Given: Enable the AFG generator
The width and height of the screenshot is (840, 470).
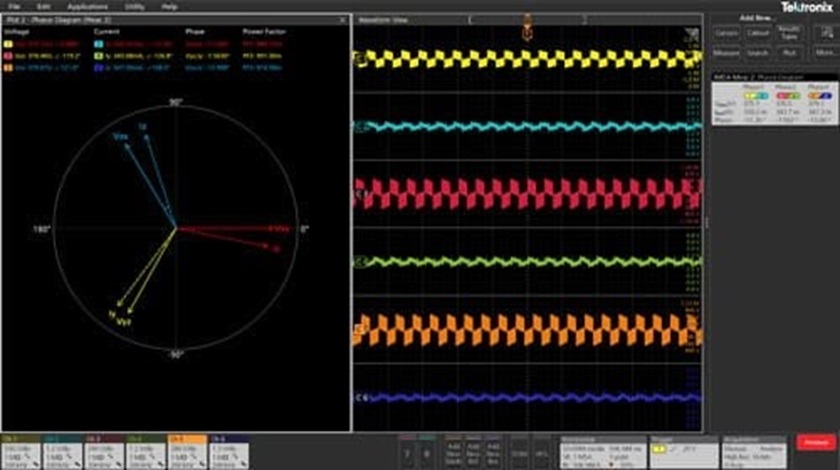Looking at the screenshot, I should click(x=542, y=453).
